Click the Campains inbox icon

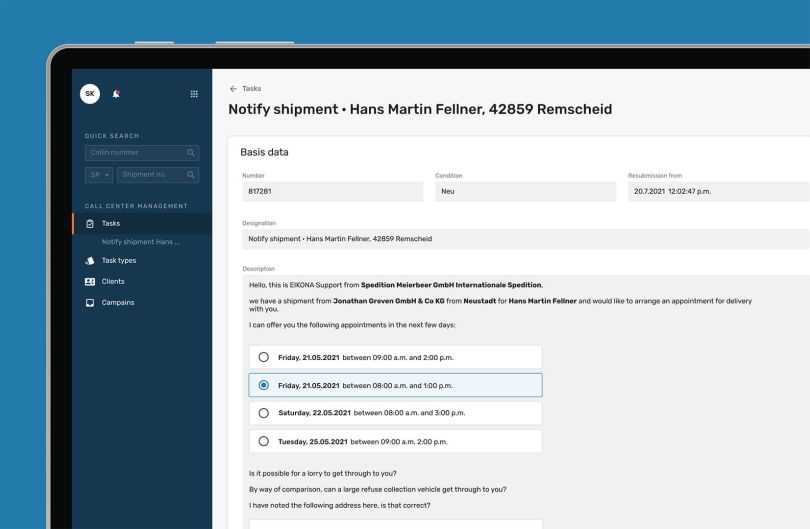click(x=90, y=303)
